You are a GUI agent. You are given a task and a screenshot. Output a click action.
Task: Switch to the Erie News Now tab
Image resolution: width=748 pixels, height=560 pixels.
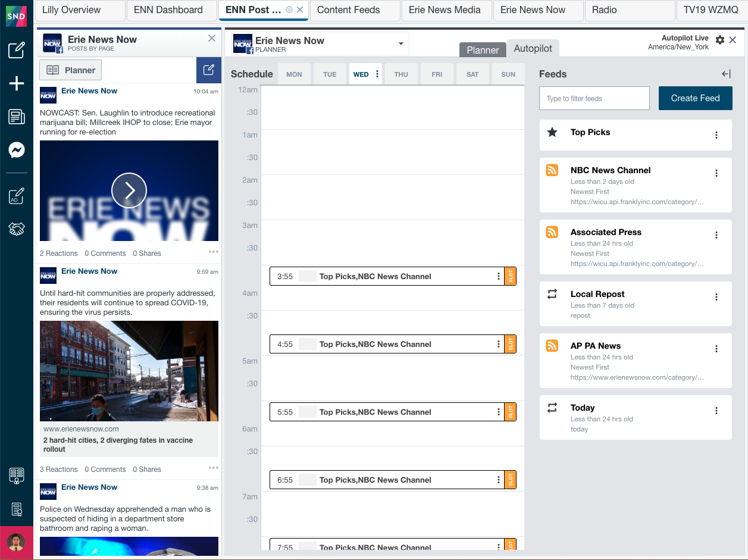tap(538, 10)
